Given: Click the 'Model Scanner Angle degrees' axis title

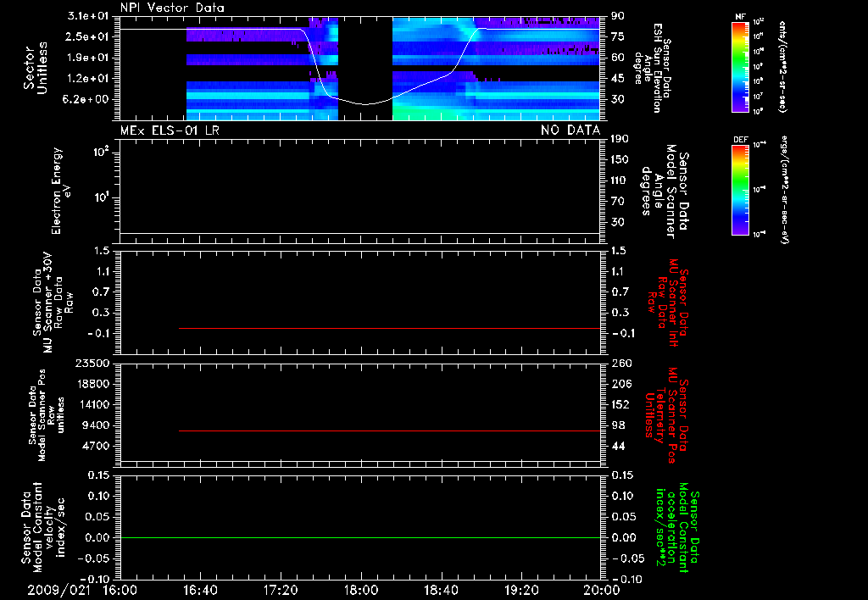Looking at the screenshot, I should [665, 192].
